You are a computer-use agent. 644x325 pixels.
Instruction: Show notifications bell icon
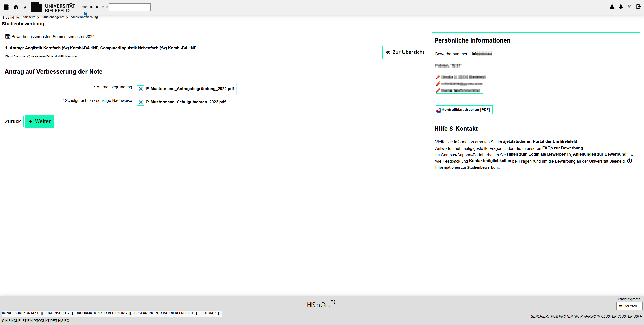621,7
